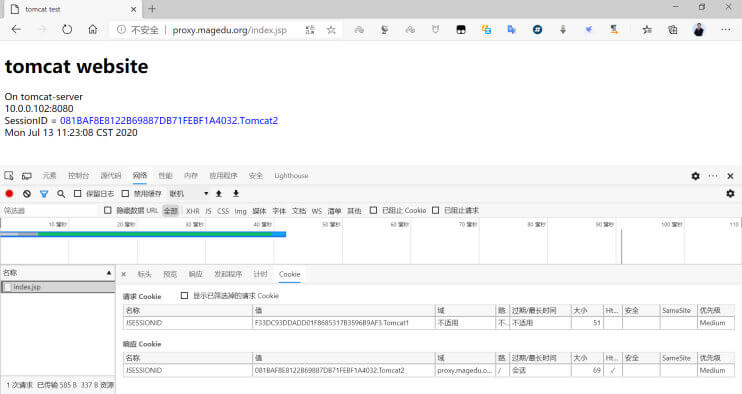Toggle DevTools device emulation icon
Image resolution: width=742 pixels, height=394 pixels.
point(26,176)
